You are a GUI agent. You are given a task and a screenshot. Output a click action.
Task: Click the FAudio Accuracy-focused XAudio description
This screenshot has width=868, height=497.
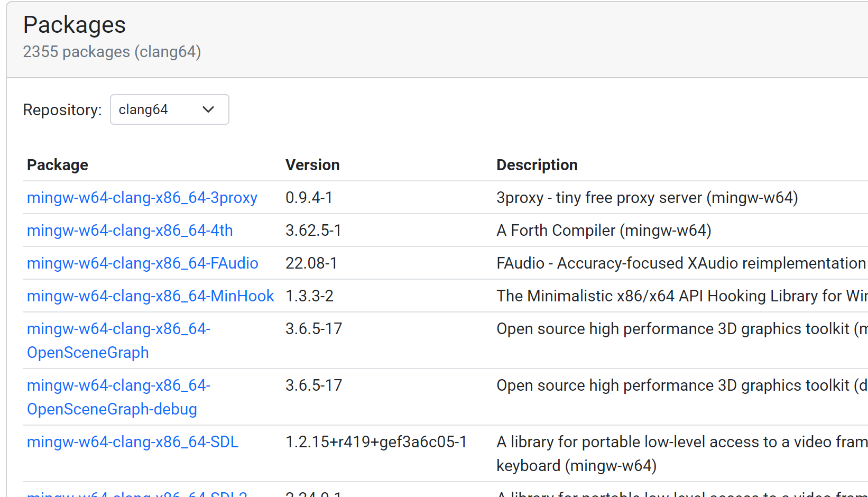point(682,263)
